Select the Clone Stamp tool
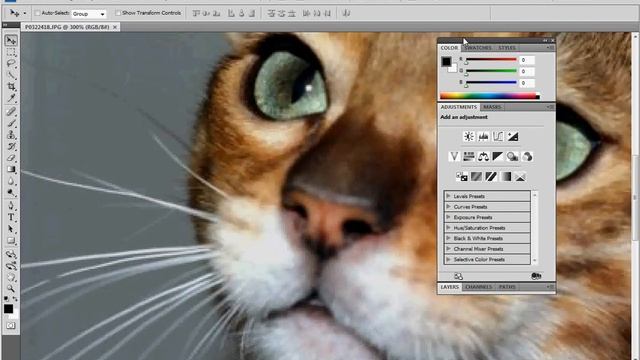Viewport: 640px width, 360px height. (11, 135)
